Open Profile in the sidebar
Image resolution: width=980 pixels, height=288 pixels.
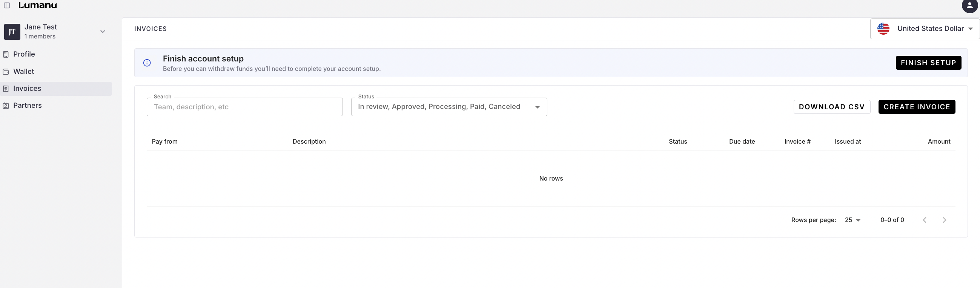click(x=24, y=54)
